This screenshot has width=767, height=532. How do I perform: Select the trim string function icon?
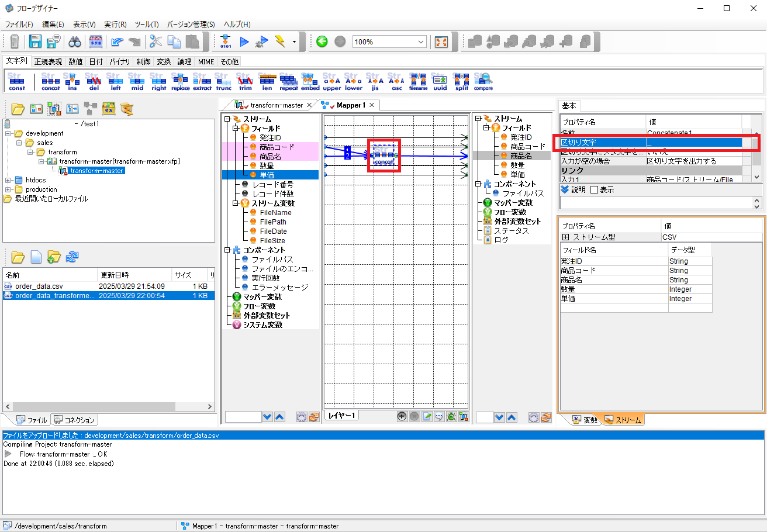click(x=245, y=81)
